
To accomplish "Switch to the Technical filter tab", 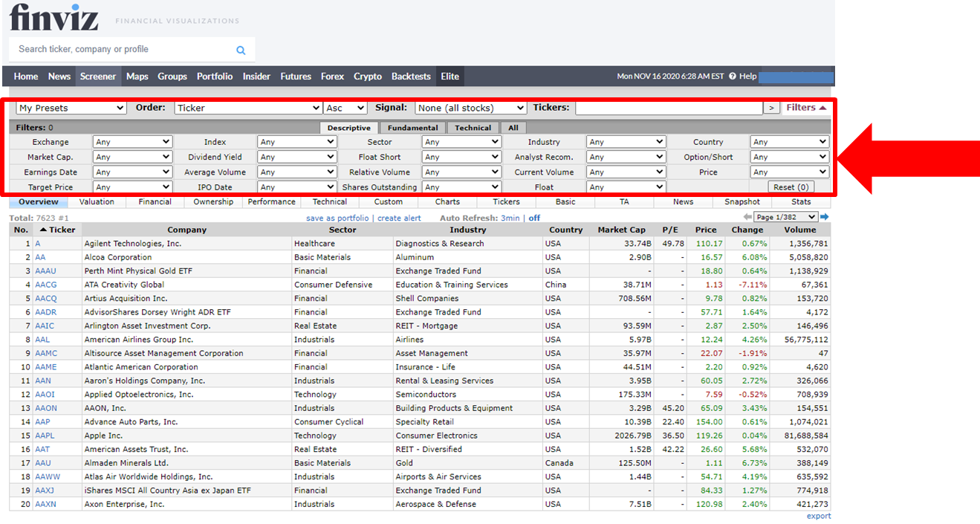I will click(473, 128).
